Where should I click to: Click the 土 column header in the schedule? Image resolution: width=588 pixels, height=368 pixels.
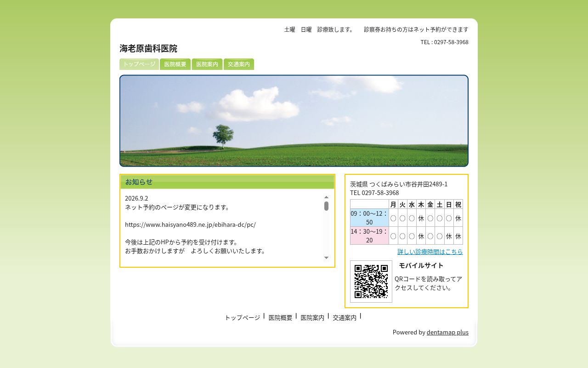440,204
